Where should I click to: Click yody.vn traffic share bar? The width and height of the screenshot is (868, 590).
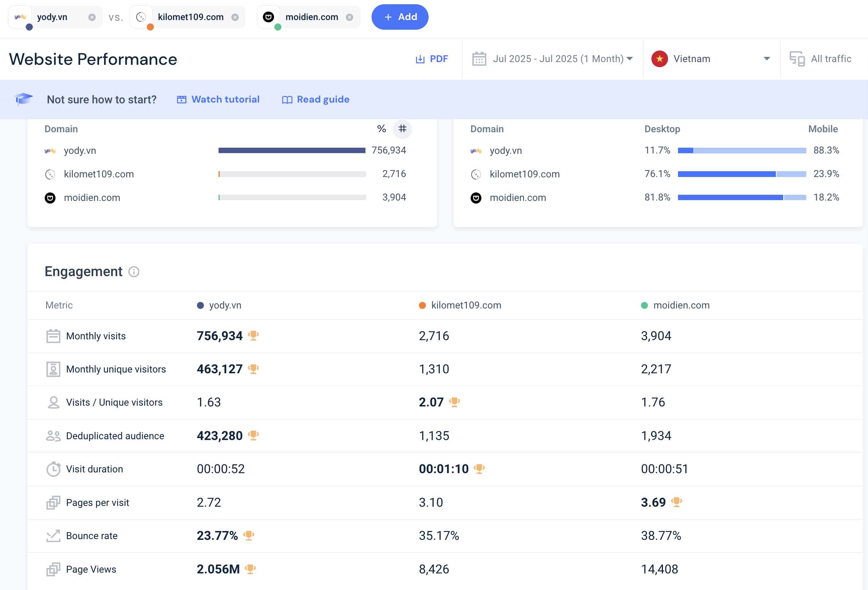click(292, 150)
